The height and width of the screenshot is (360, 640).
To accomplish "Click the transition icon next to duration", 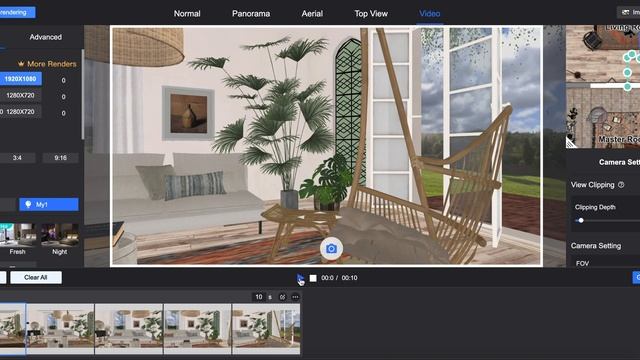I will click(x=282, y=297).
